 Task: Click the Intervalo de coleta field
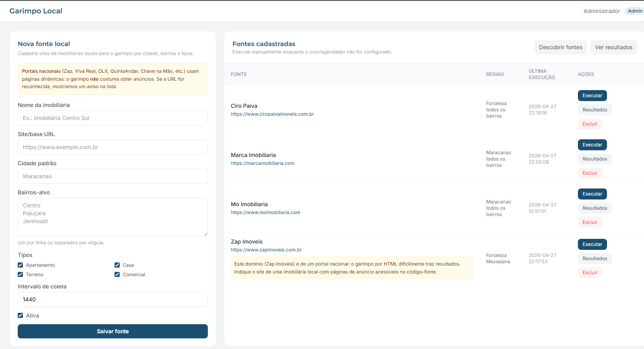click(x=113, y=299)
